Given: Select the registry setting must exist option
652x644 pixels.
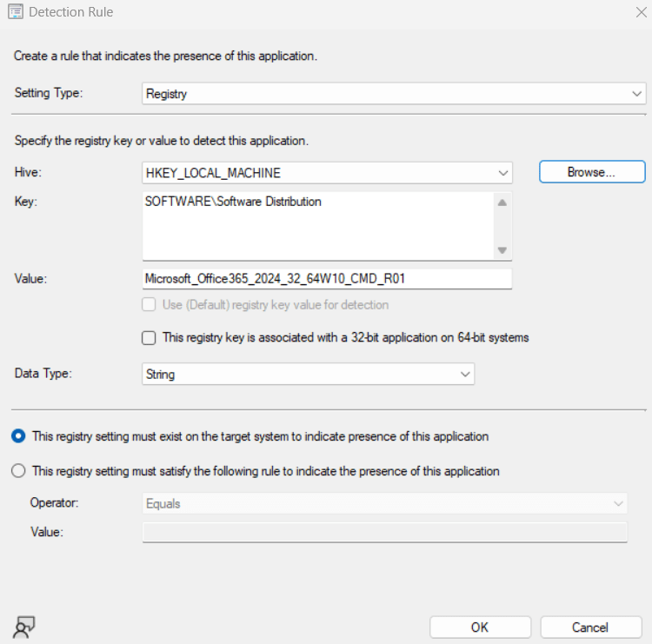Looking at the screenshot, I should [19, 436].
